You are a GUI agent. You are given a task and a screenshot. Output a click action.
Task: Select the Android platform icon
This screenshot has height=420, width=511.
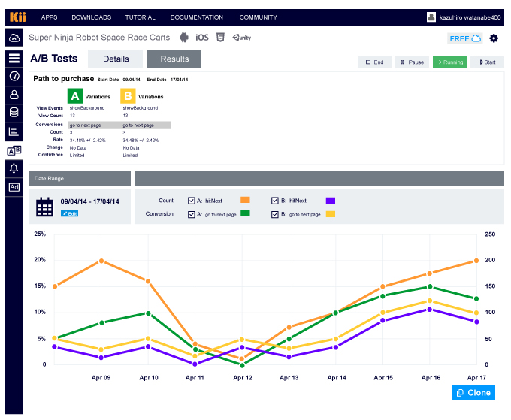coord(185,38)
